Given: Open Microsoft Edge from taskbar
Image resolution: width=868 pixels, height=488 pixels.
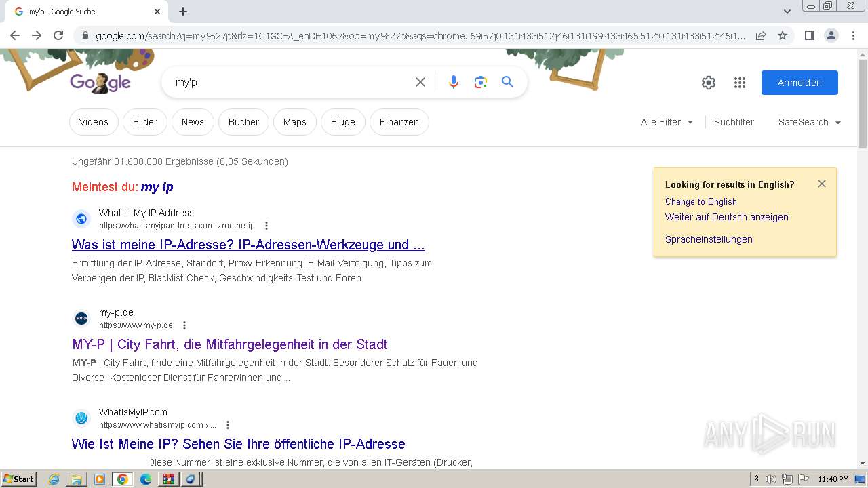Looking at the screenshot, I should pos(146,479).
